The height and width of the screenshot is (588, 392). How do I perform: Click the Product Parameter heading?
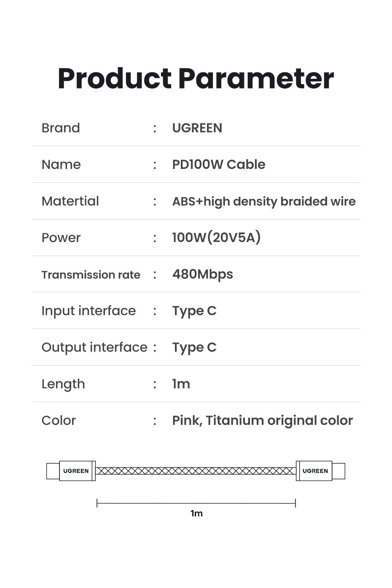(196, 78)
